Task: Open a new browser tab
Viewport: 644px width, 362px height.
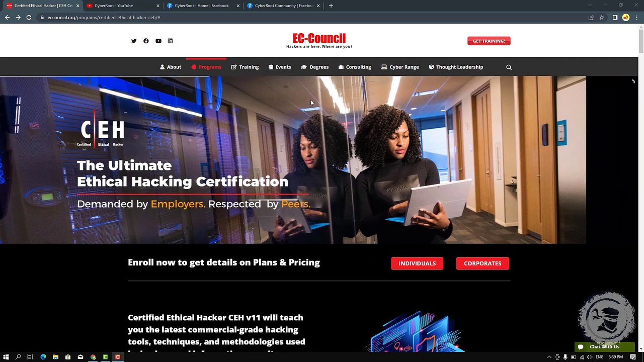Action: (331, 6)
